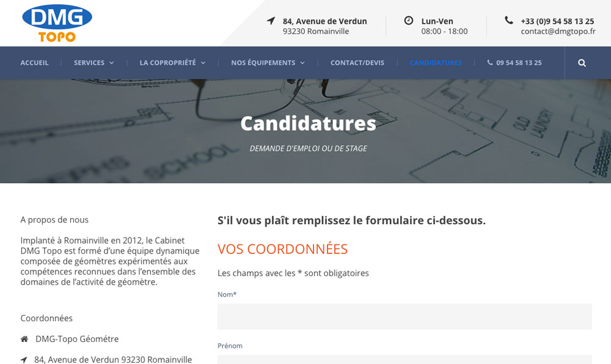
Task: Click the phone icon in navigation bar
Action: point(490,62)
